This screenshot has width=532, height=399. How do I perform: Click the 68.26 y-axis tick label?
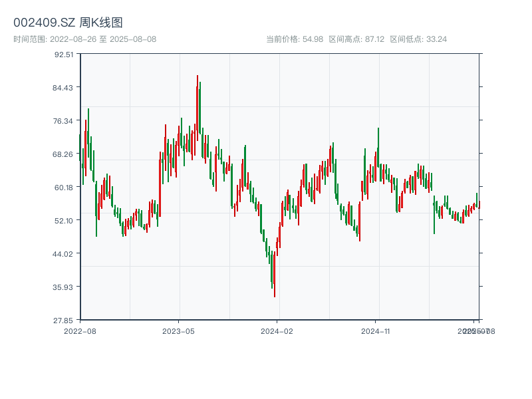tap(64, 154)
